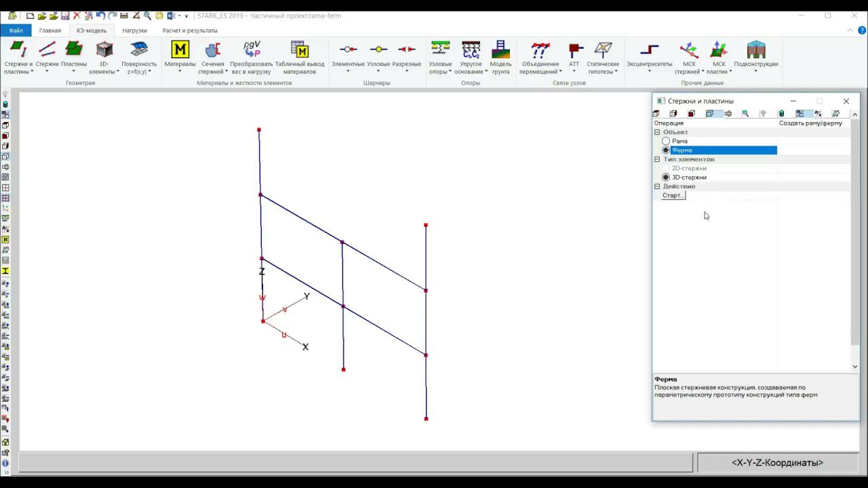Image resolution: width=868 pixels, height=488 pixels.
Task: Expand the Стержни и пластины dropdown arrow
Action: (32, 72)
